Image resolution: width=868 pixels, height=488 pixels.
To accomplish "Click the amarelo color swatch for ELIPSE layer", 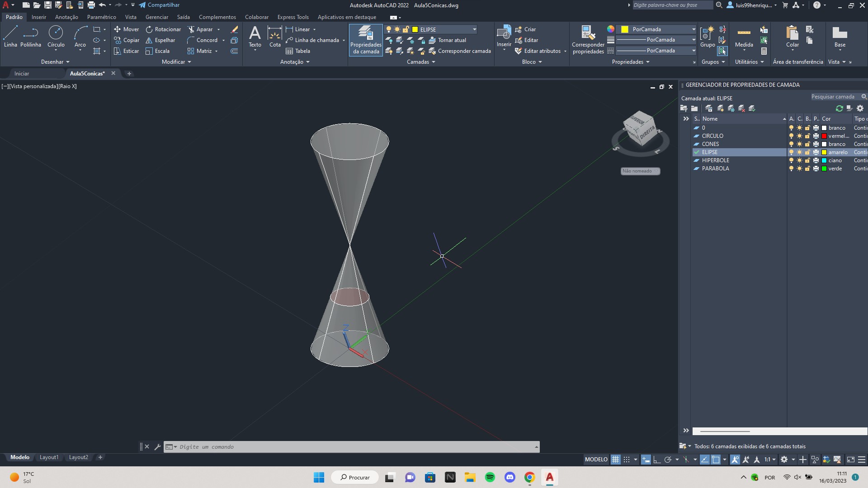I will click(x=824, y=152).
